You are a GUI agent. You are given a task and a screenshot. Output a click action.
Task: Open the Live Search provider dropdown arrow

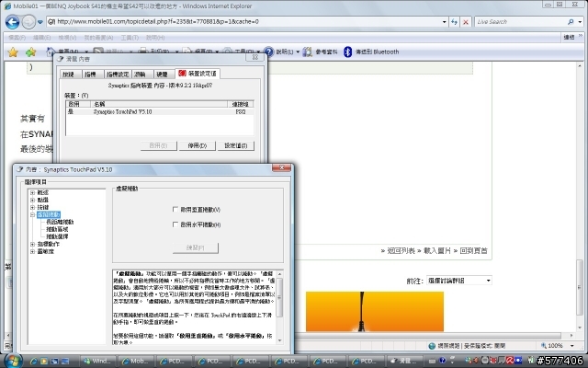(580, 22)
